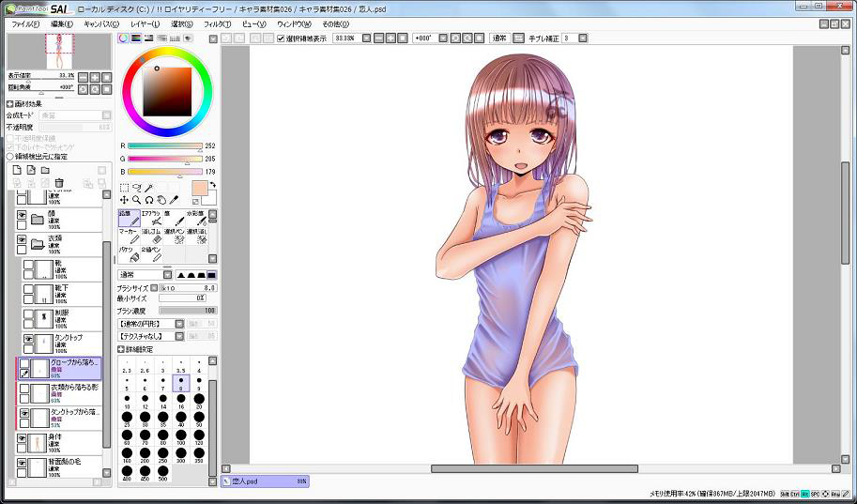Viewport: 857px width, 504px height.
Task: Click the foreground color swatch
Action: pyautogui.click(x=199, y=188)
